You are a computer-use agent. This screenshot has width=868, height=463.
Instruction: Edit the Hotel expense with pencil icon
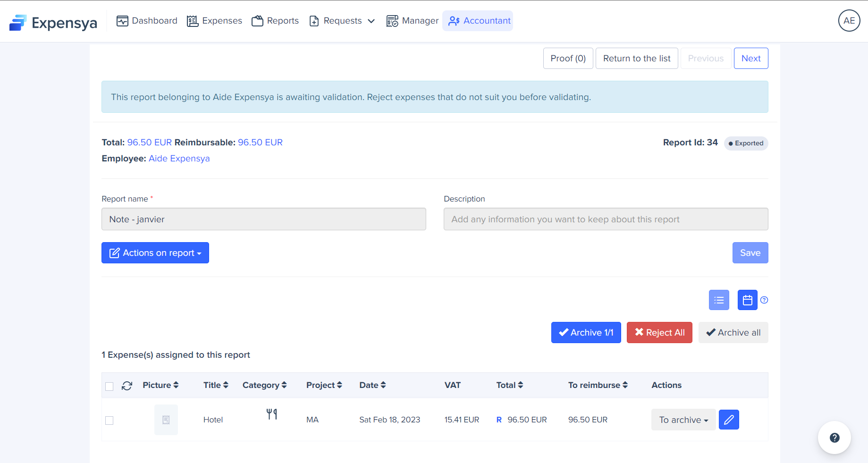tap(729, 420)
